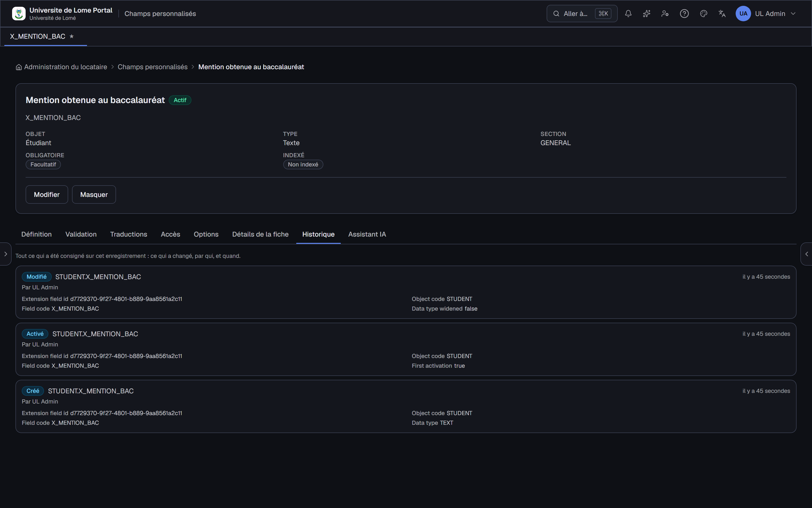Click STUDENT.X_MENTION_BAC in the Activé entry

click(x=95, y=334)
